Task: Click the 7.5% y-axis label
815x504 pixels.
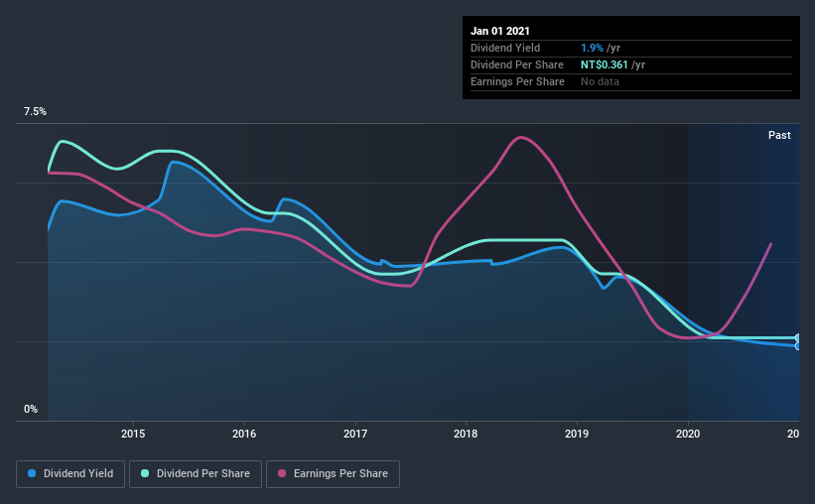Action: (35, 112)
